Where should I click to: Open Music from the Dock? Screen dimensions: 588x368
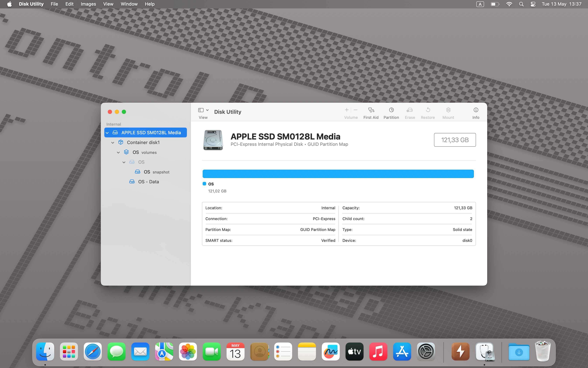[378, 352]
